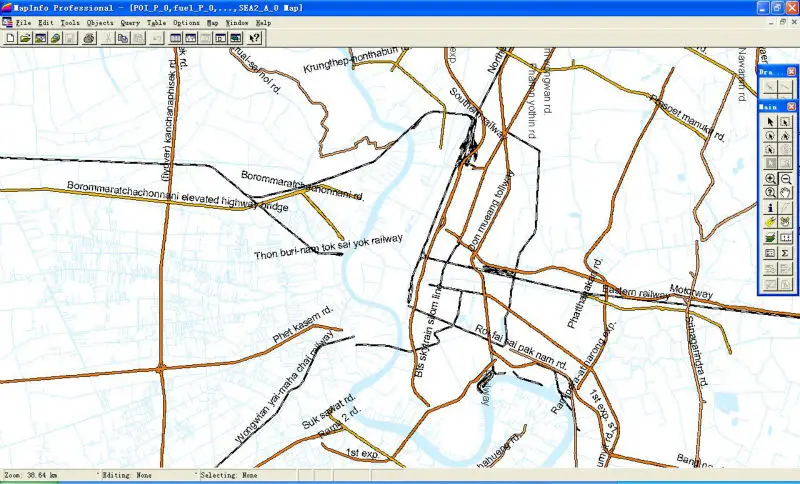Click the Open Table folder icon

tap(25, 38)
